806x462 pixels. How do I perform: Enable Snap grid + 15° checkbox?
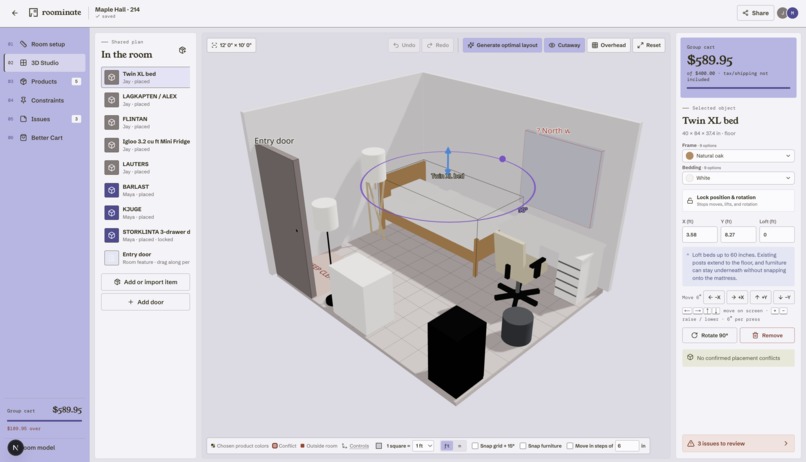tap(475, 446)
